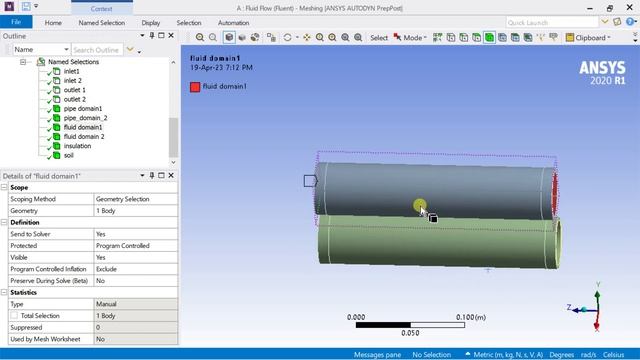Select fluid domain 2 in the outline
Image resolution: width=640 pixels, height=360 pixels.
coord(84,137)
